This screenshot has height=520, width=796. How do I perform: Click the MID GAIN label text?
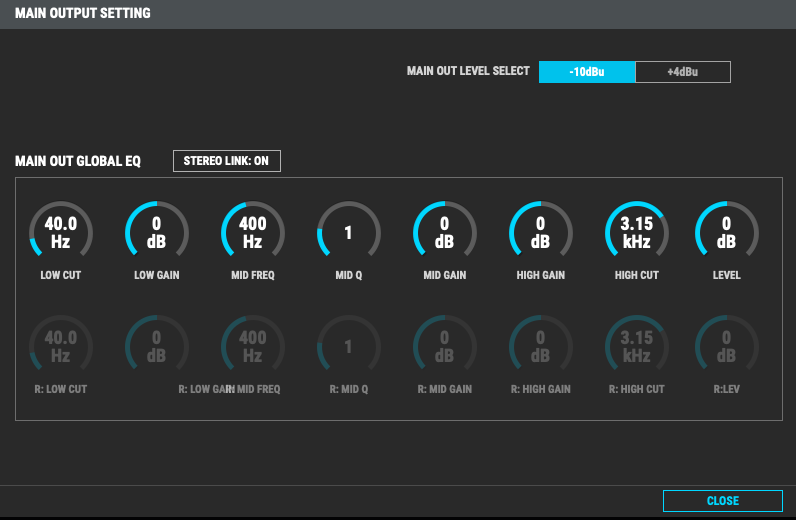(445, 275)
